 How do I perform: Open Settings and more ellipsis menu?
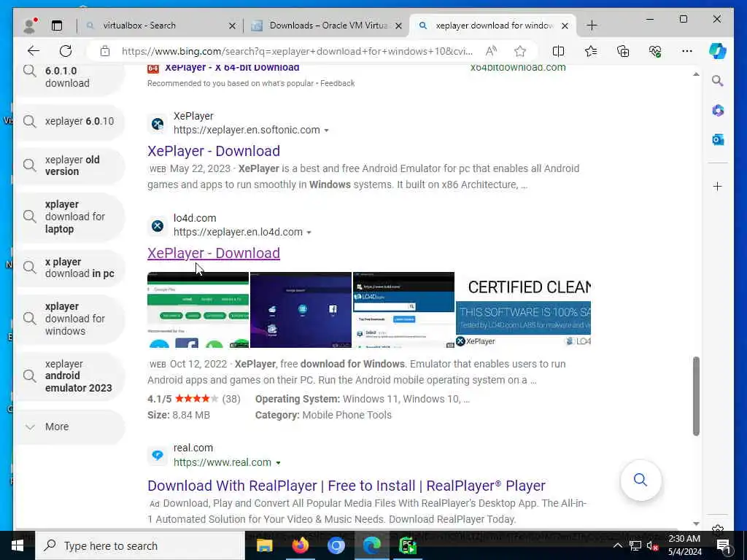pos(687,51)
